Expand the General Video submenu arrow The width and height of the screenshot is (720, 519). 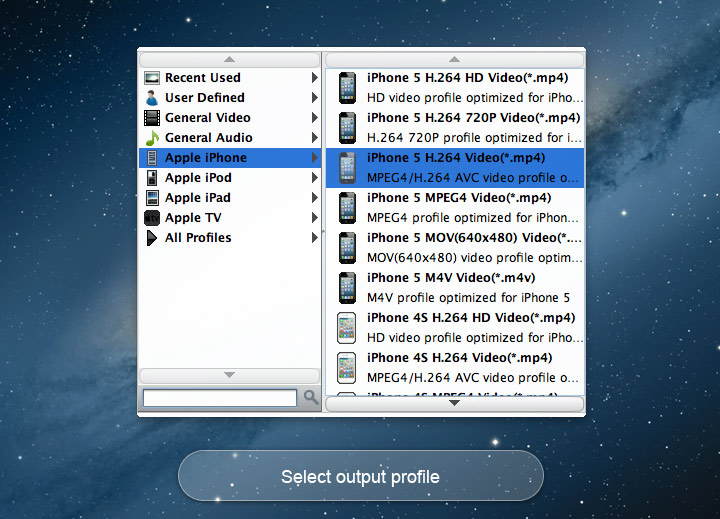[x=315, y=118]
